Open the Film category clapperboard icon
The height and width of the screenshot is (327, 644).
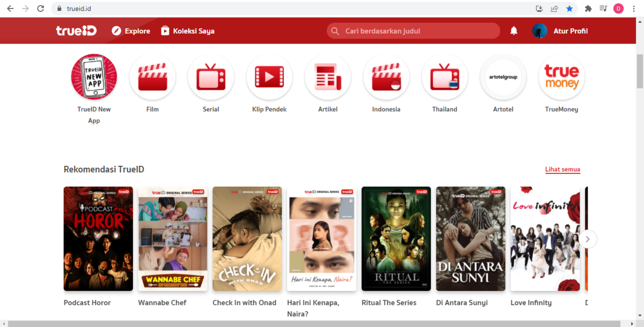[x=152, y=77]
